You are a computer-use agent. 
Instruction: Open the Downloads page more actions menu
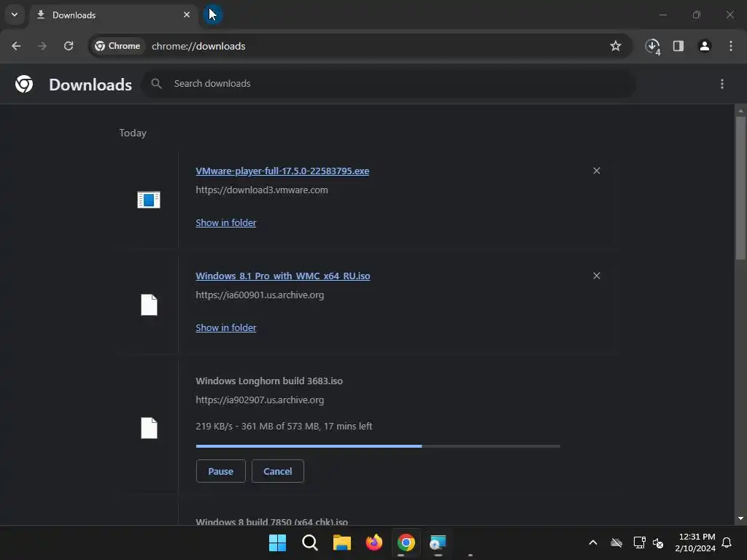click(722, 85)
